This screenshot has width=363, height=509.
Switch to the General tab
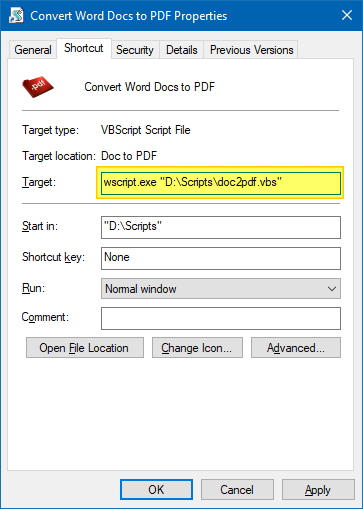coord(33,50)
